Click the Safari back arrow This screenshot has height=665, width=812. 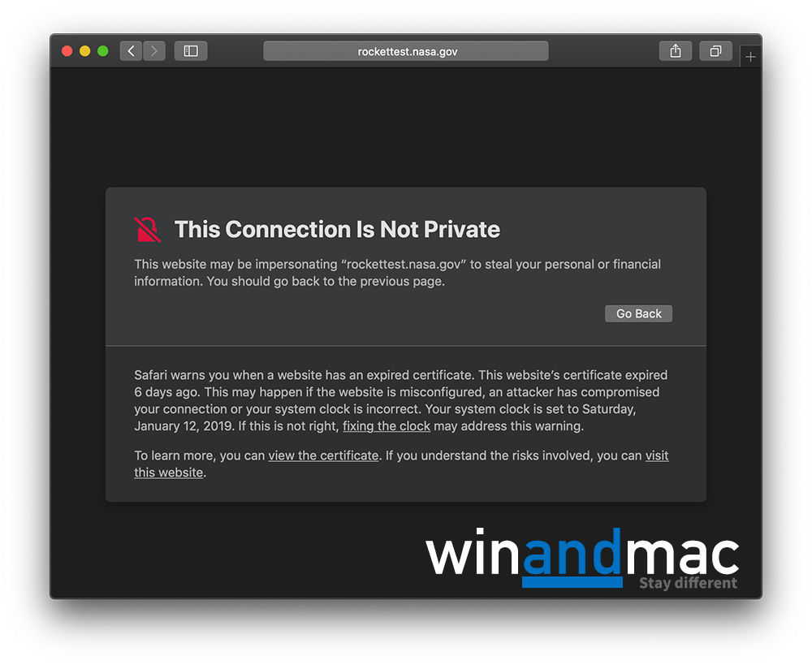pyautogui.click(x=131, y=51)
